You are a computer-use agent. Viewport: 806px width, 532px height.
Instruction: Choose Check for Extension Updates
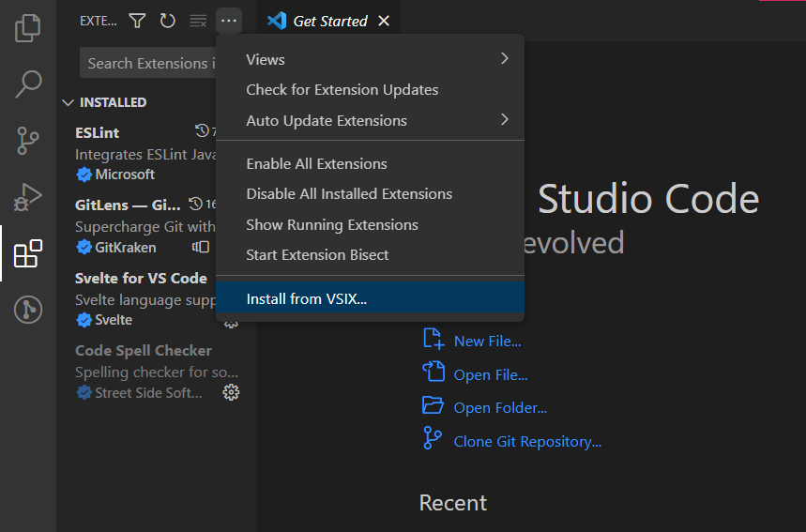tap(342, 90)
